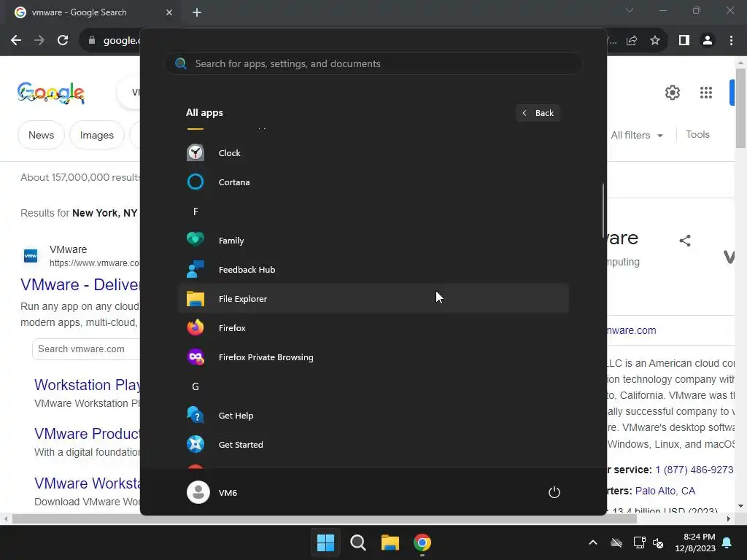Image resolution: width=747 pixels, height=560 pixels.
Task: Reload the page in Chrome
Action: click(x=63, y=41)
